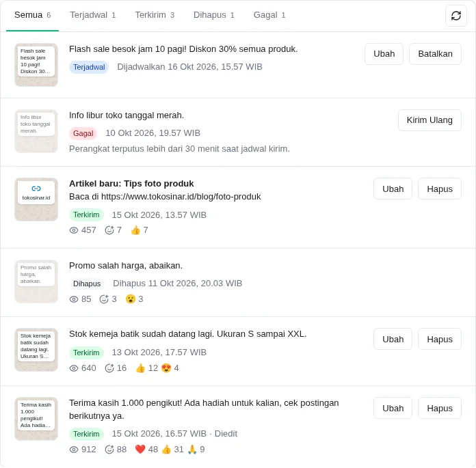Click 'Dijadwalkan 16 Okt 2026, 15.57 WIB'

pyautogui.click(x=189, y=67)
